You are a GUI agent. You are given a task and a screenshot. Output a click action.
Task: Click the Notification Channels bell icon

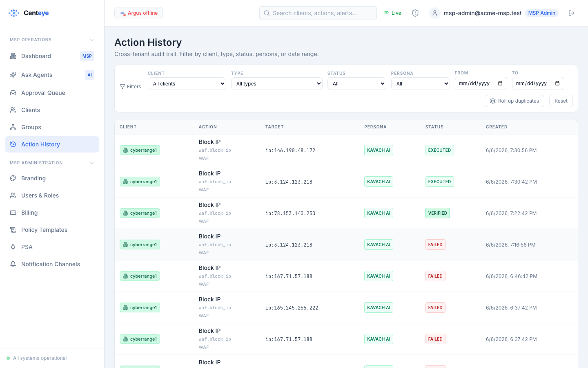click(x=13, y=264)
